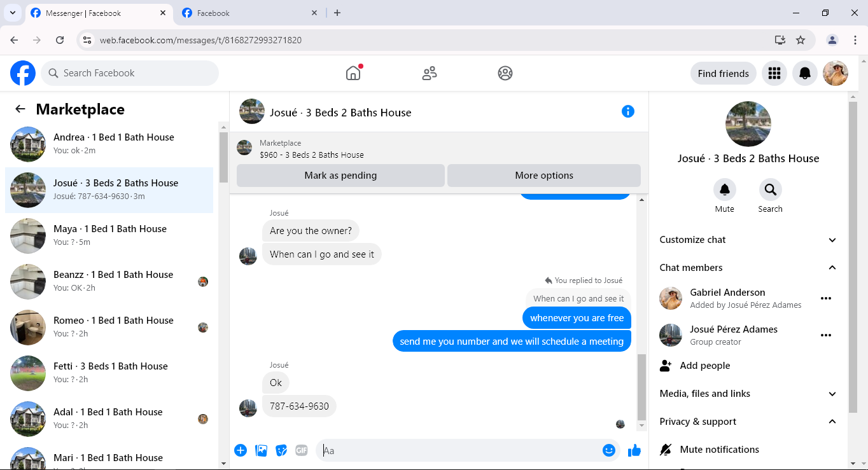Collapse the Privacy & support section
868x470 pixels.
(748, 422)
